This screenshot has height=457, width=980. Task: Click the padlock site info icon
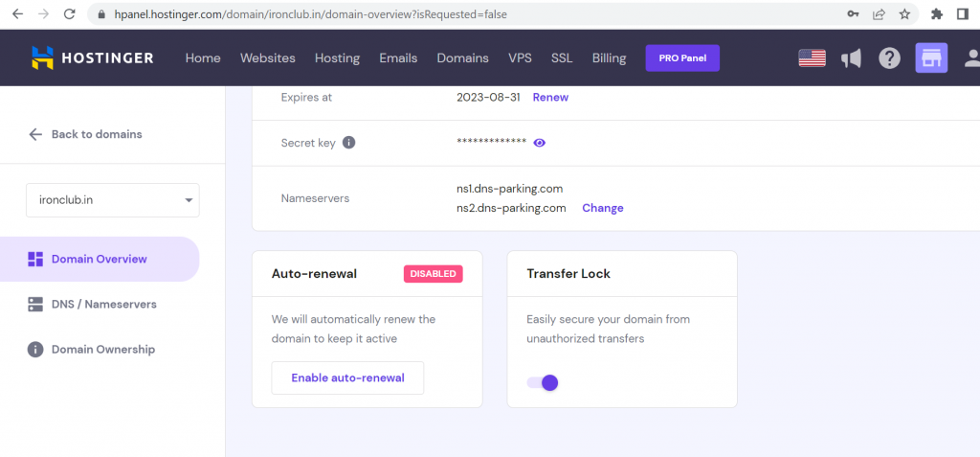[x=101, y=14]
